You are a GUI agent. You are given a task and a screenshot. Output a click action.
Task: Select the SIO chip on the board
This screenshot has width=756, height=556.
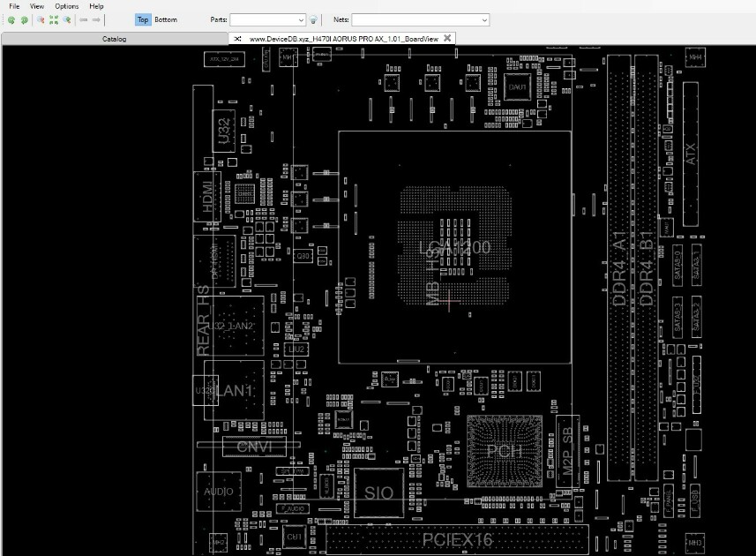click(379, 492)
